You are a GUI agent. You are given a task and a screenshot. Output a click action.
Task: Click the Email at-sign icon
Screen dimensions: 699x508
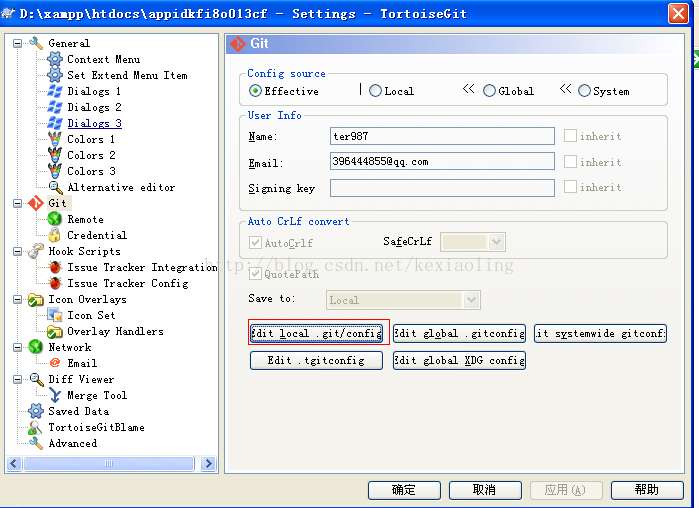pyautogui.click(x=55, y=363)
